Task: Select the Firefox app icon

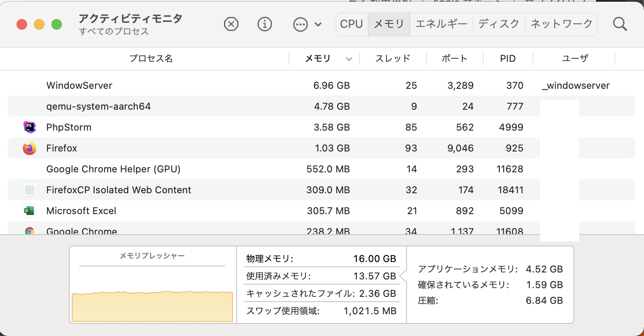Action: (29, 148)
